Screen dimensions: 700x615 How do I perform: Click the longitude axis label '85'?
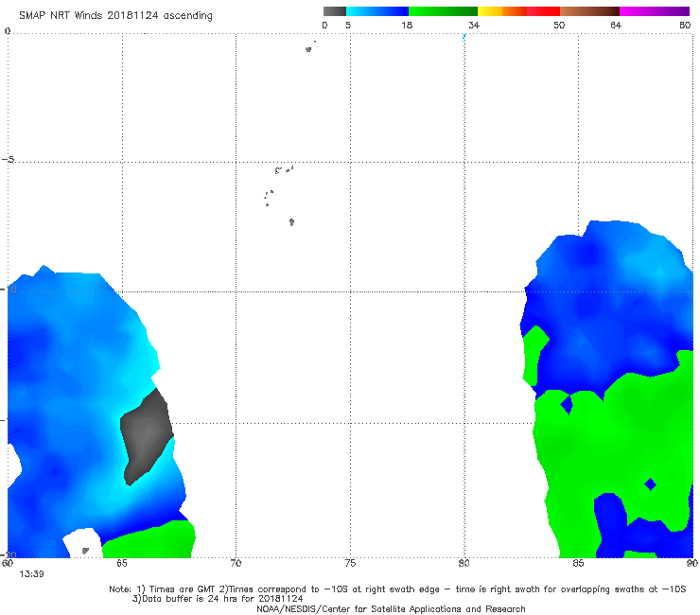click(x=578, y=564)
